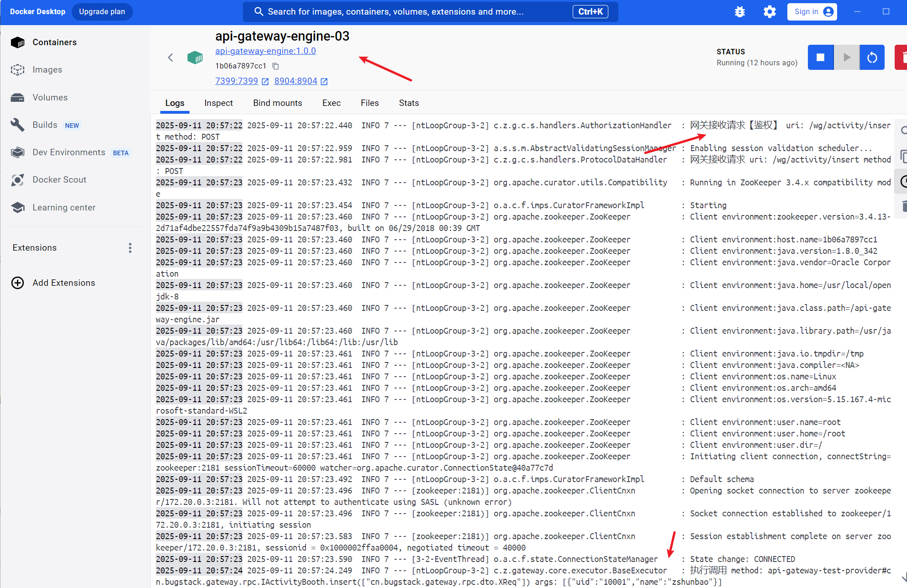Image resolution: width=907 pixels, height=588 pixels.
Task: Open Docker Scout section
Action: [59, 180]
